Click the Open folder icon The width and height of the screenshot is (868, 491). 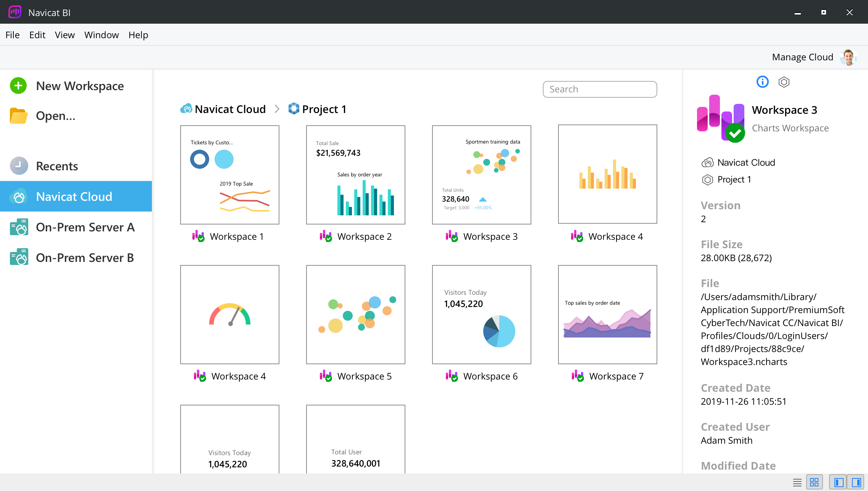point(18,116)
